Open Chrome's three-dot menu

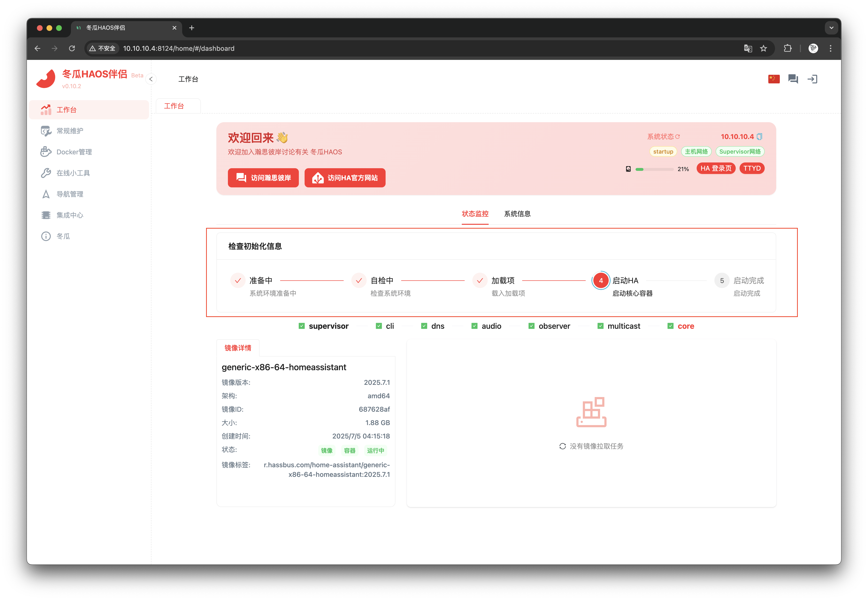830,48
